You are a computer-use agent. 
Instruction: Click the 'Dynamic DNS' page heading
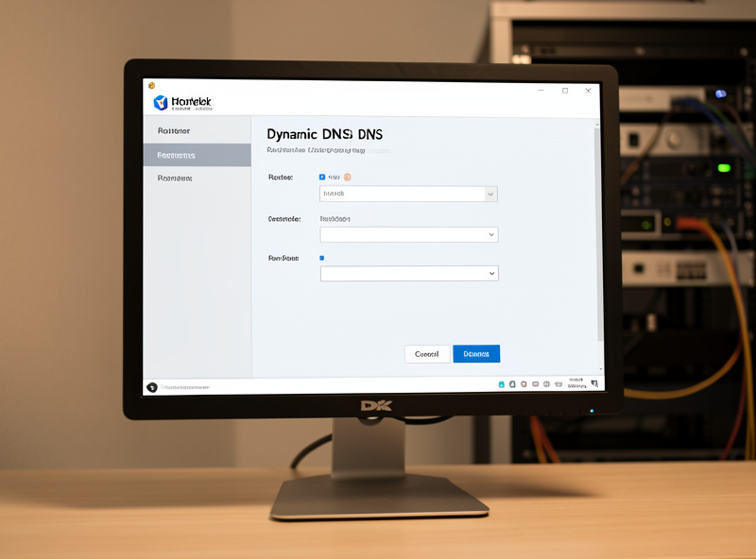(x=324, y=134)
